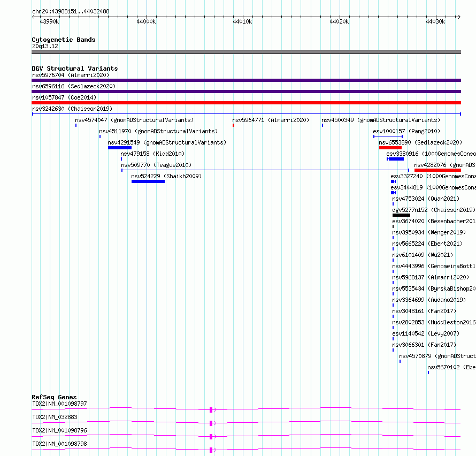Open the RefSeq Genes track header
Screen dimensions: 476x456
pos(54,397)
